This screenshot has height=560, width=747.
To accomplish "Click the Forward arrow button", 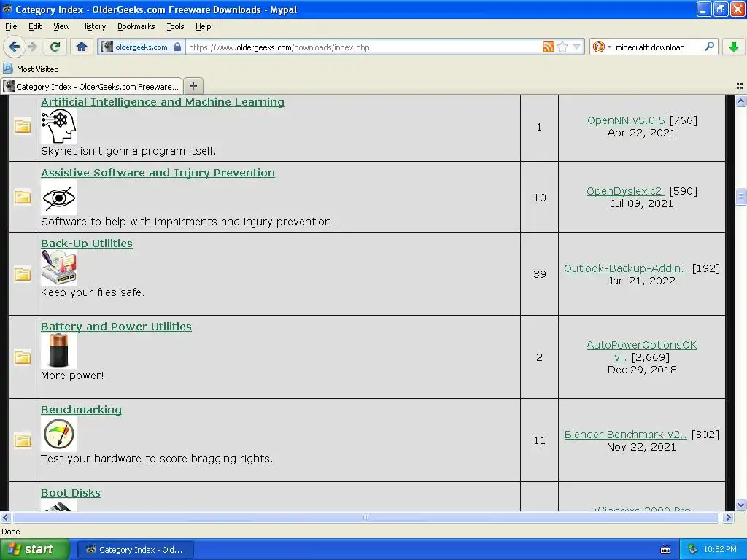I will 33,47.
